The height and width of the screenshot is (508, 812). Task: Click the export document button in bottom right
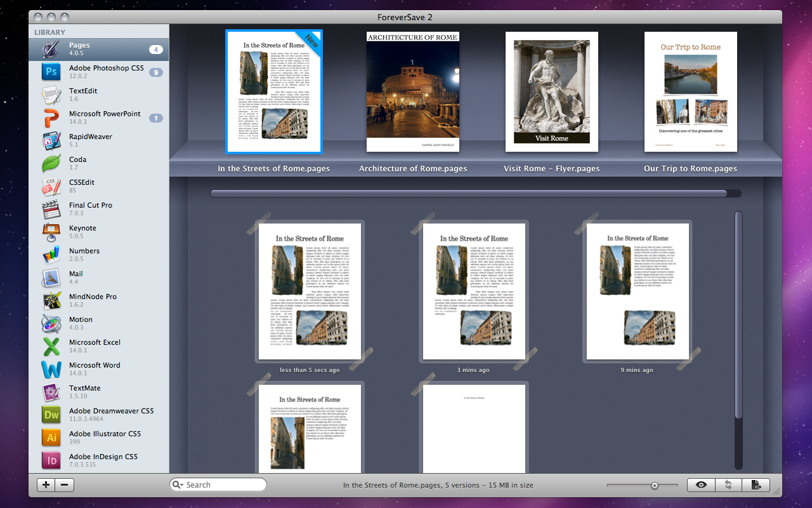pos(756,485)
